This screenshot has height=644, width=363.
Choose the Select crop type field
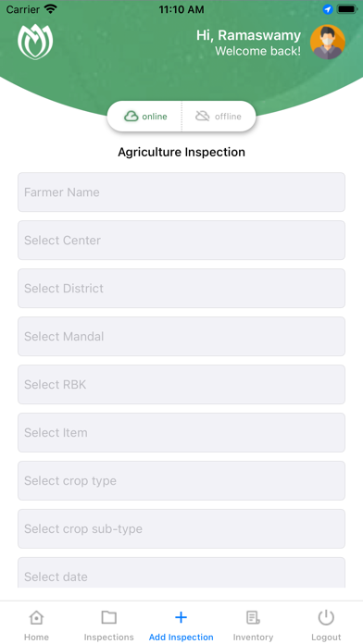[181, 480]
